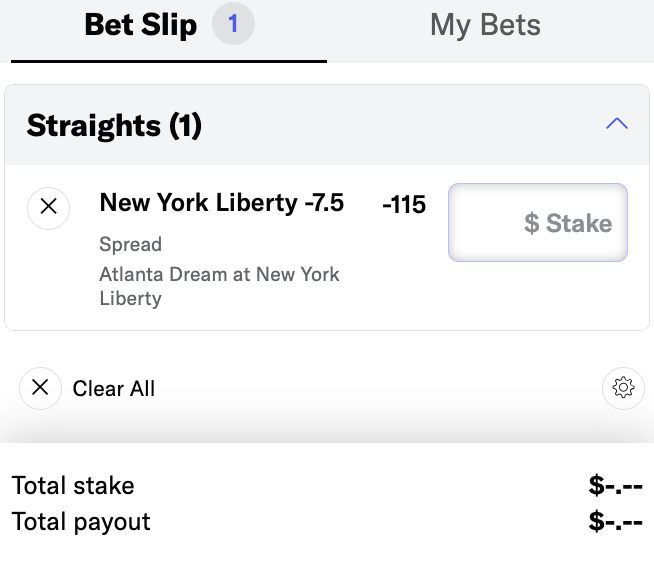Open bet slip settings gear

(x=624, y=388)
